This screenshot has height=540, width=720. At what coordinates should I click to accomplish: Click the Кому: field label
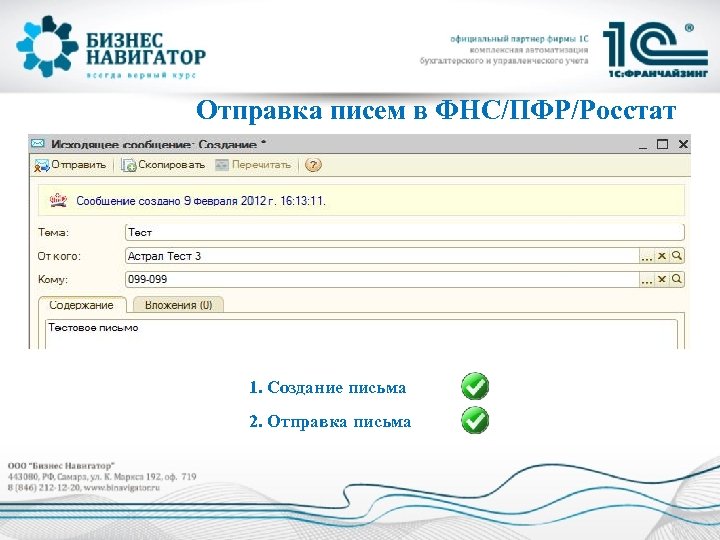coord(53,279)
